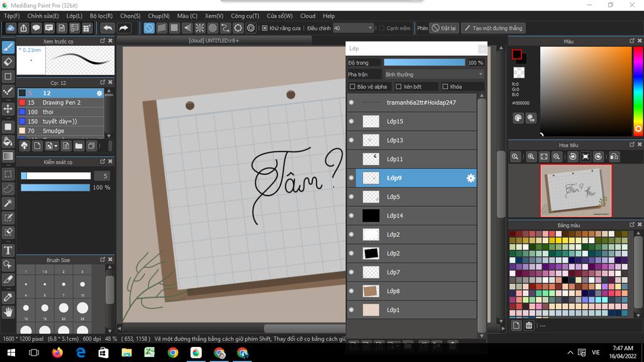The image size is (644, 362).
Task: Hide layer Lớp1
Action: [351, 310]
